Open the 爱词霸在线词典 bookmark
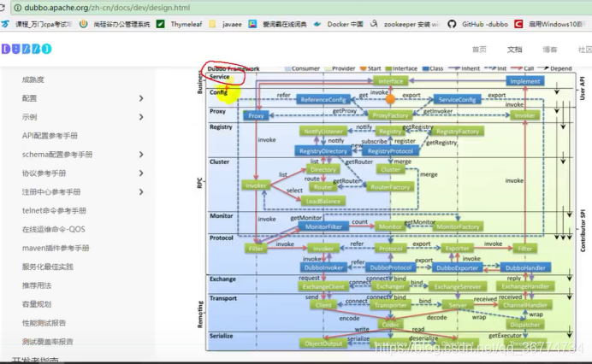This screenshot has width=592, height=364. pyautogui.click(x=277, y=24)
